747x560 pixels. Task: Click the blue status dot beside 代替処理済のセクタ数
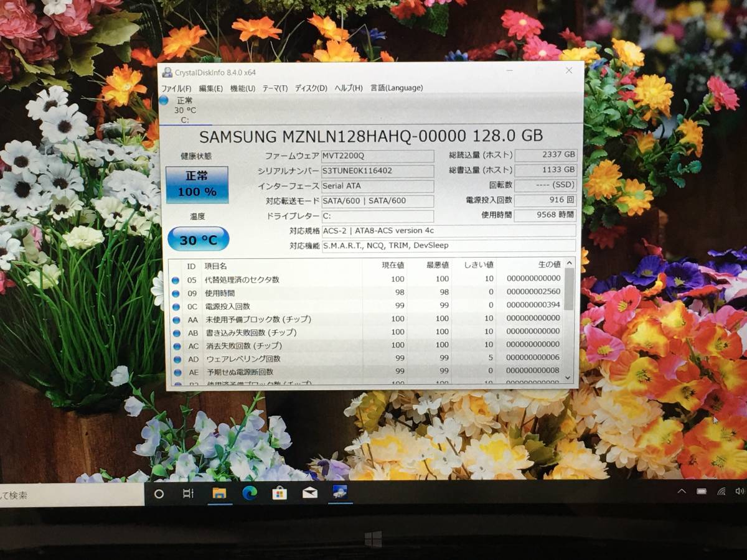[176, 279]
